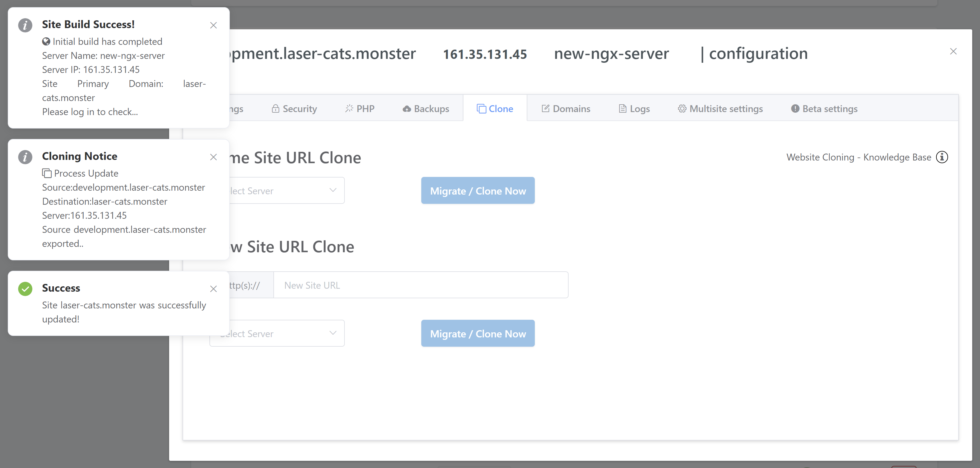
Task: Focus the New Site URL input field
Action: (421, 285)
